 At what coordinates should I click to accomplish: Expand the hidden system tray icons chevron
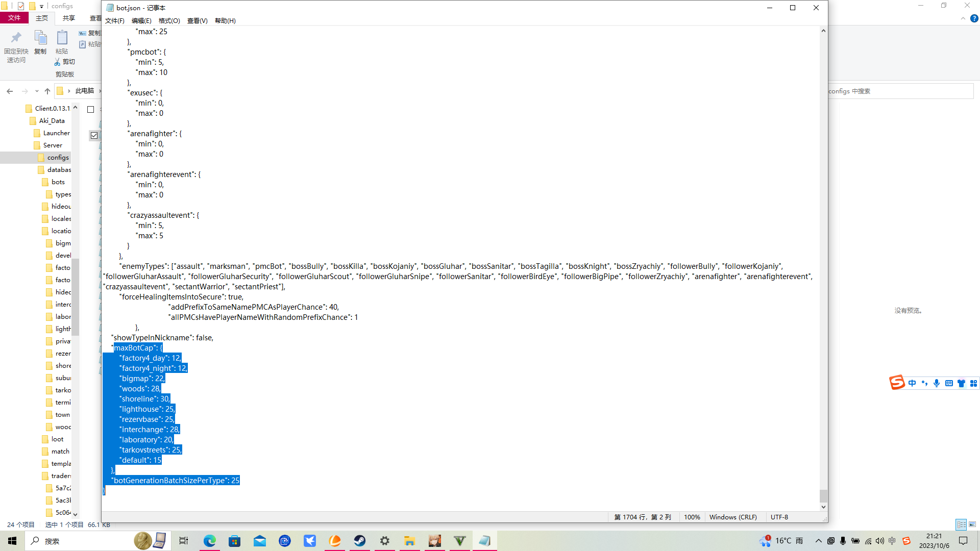coord(819,541)
